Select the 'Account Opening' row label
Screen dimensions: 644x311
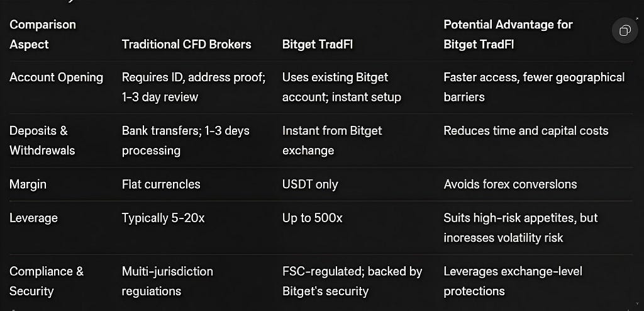coord(56,77)
